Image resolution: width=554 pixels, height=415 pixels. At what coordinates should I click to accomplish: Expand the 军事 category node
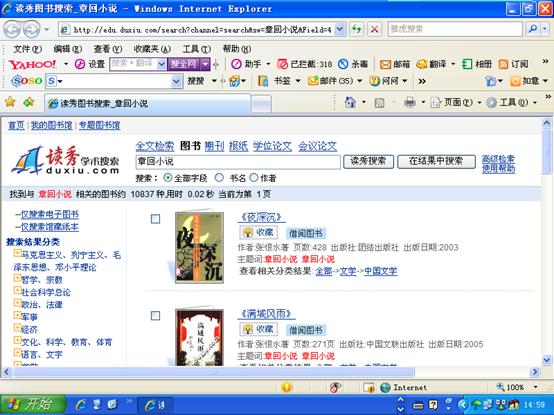17,315
